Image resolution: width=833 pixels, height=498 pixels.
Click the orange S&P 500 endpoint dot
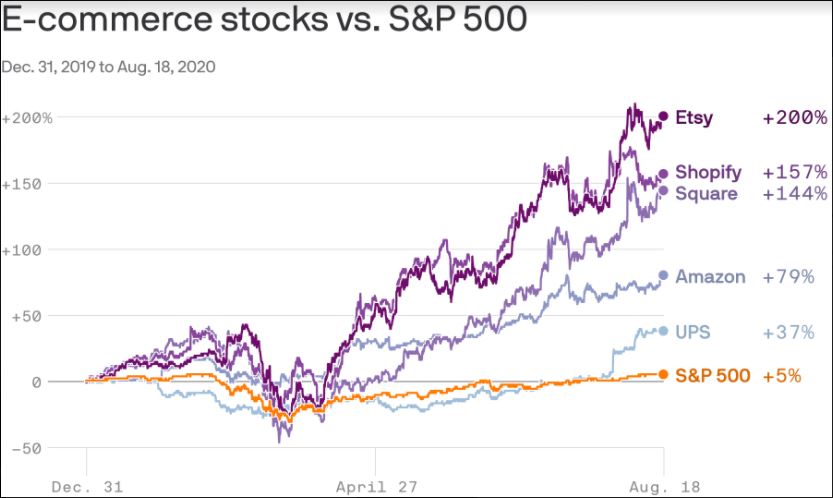[663, 374]
